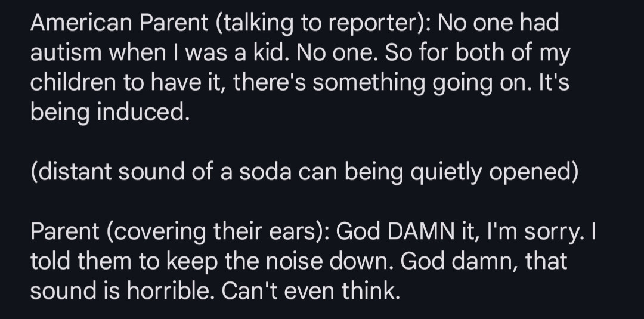
Task: Click the text "being induced."
Action: (x=110, y=112)
